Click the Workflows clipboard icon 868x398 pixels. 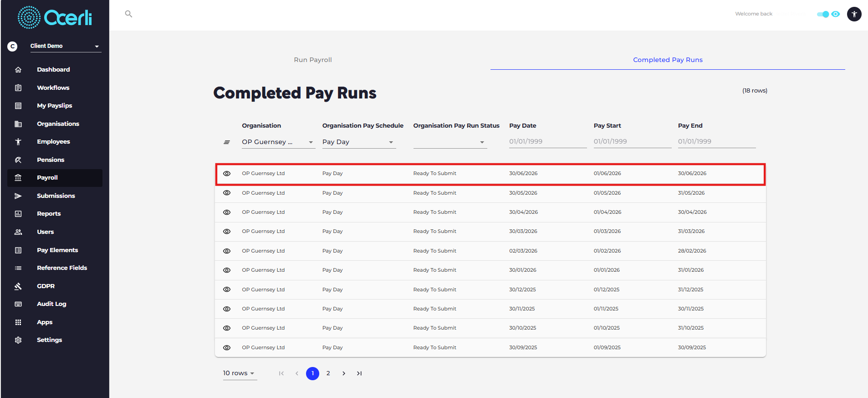pos(18,88)
